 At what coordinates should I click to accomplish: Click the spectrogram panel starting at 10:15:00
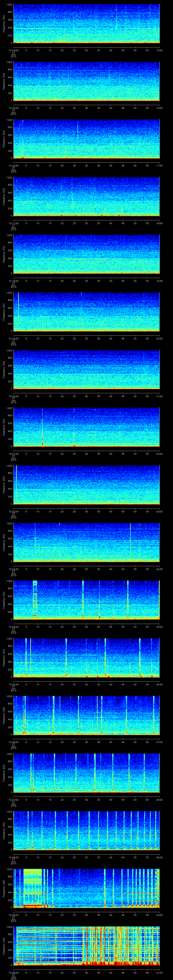pos(87,81)
